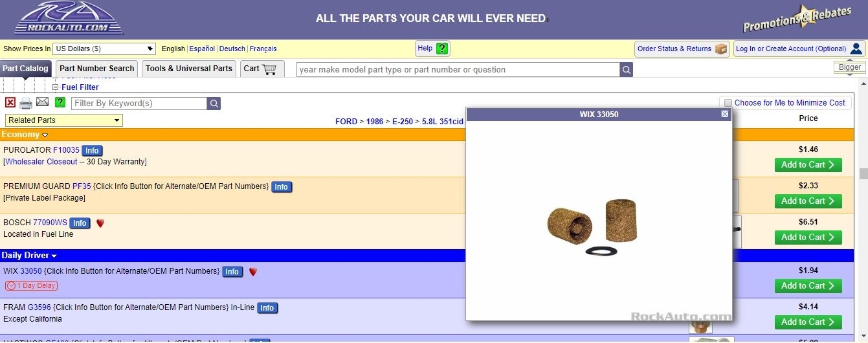Click the envelope email icon
Viewport: 868px width, 343px height.
coord(42,102)
